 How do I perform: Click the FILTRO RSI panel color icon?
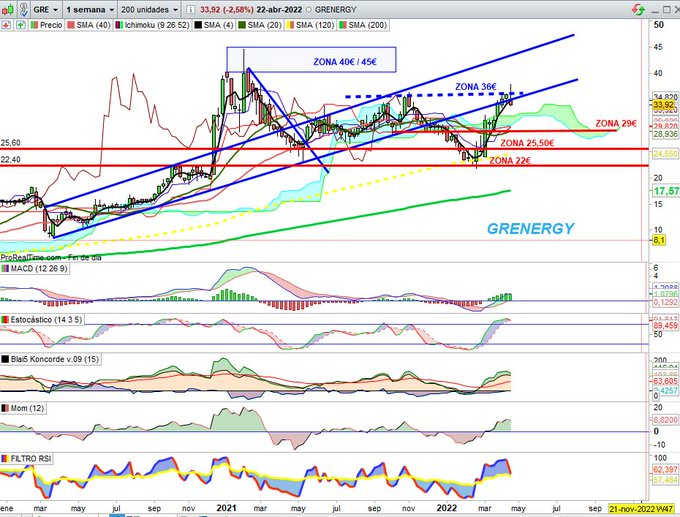(x=5, y=459)
